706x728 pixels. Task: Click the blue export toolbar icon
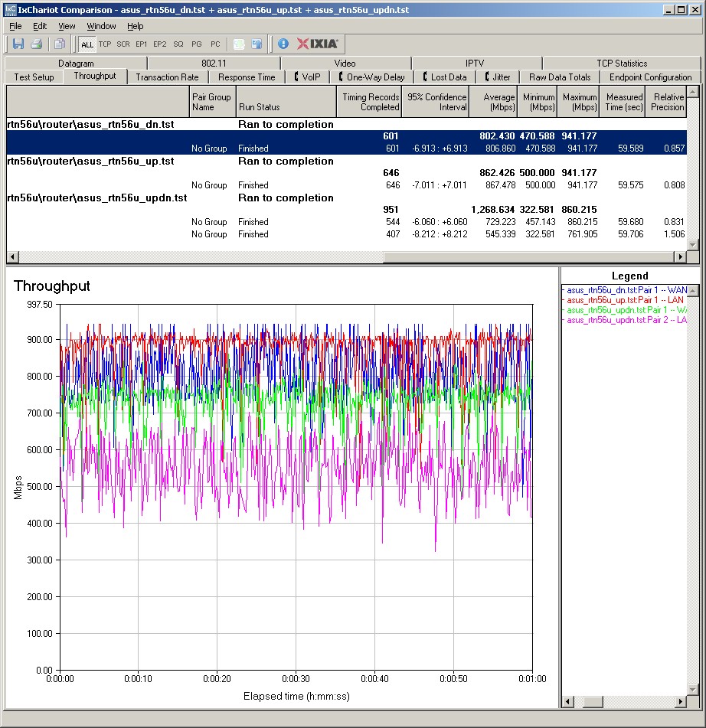tap(257, 44)
